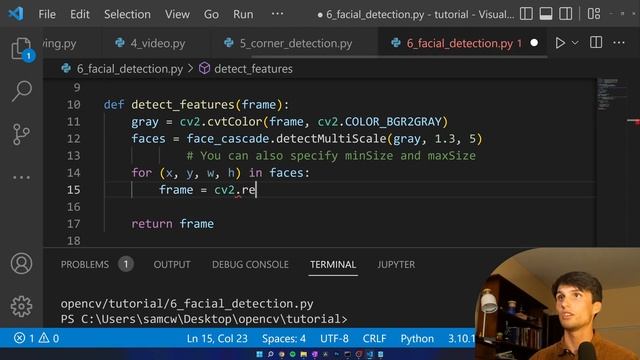Click CRLF end-of-line selector
640x360 pixels.
374,338
